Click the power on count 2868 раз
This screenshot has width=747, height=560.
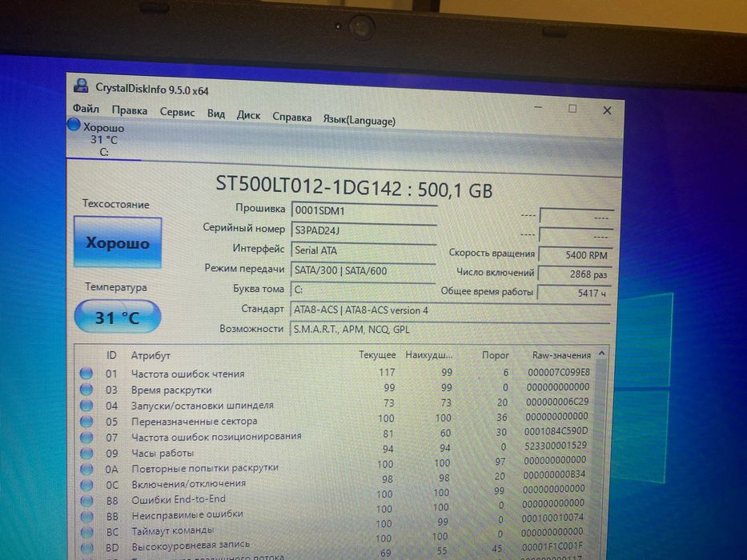[575, 274]
